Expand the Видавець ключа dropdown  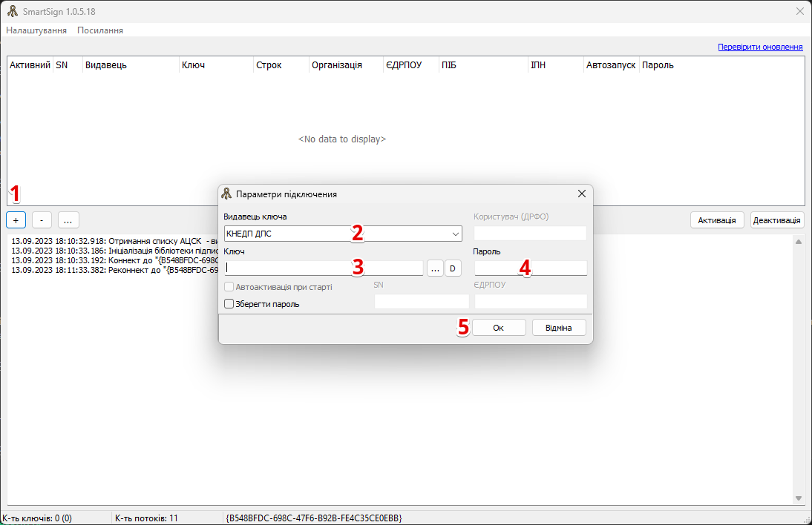[x=455, y=234]
